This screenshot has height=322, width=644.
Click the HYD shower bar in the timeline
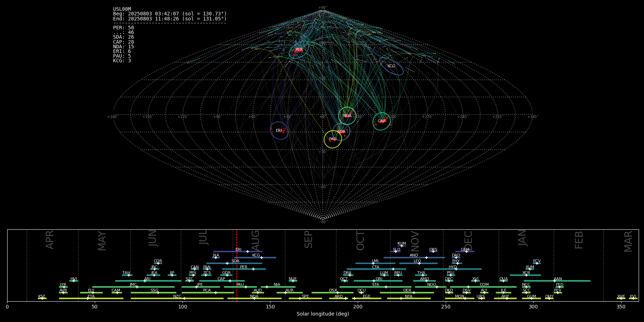click(453, 269)
